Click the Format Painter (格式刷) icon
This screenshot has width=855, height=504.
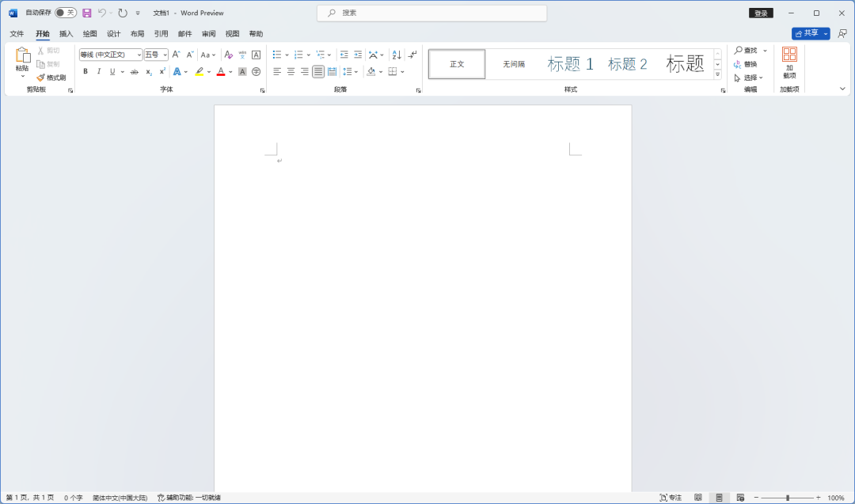click(51, 78)
